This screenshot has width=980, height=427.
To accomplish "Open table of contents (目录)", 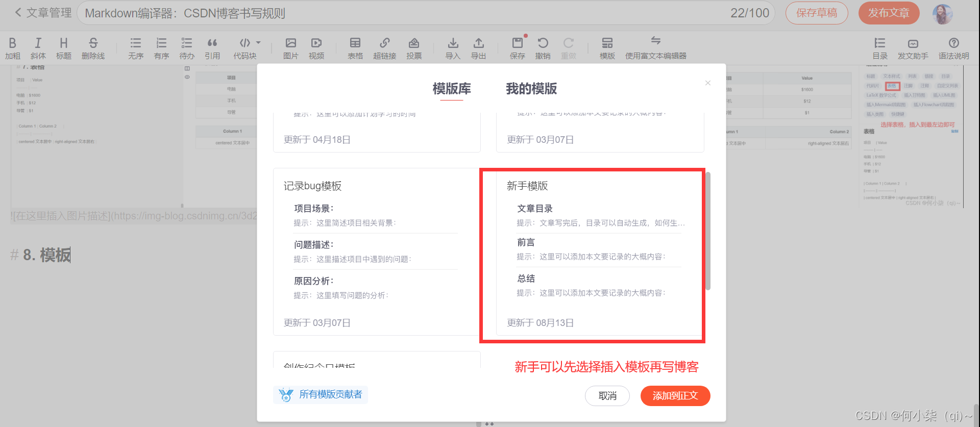I will click(x=880, y=48).
